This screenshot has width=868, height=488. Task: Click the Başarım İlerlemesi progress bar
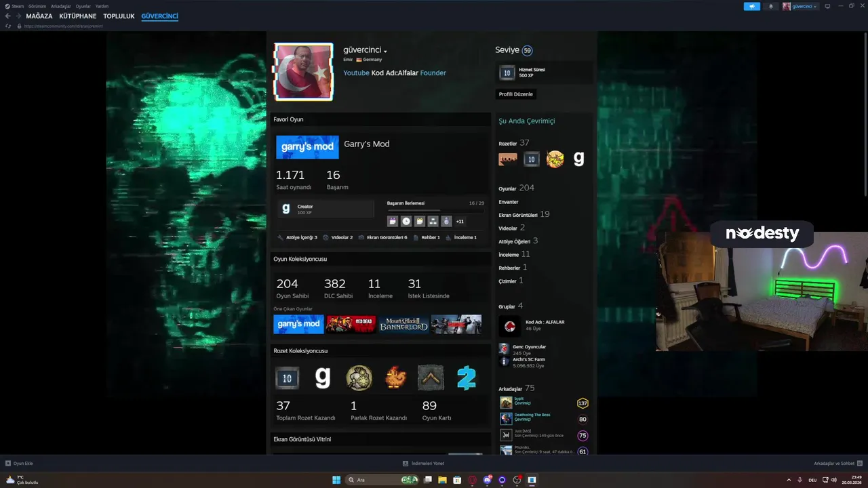tap(435, 210)
